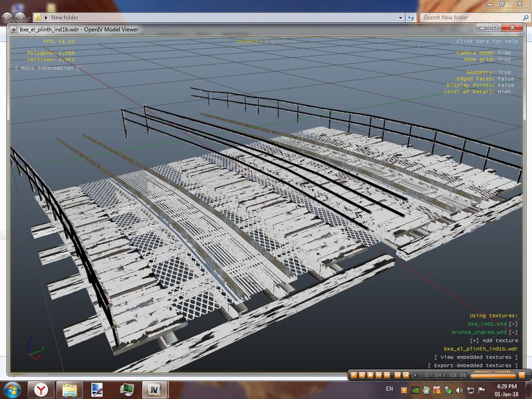
Task: Open Windows Explorer from taskbar
Action: tap(69, 390)
